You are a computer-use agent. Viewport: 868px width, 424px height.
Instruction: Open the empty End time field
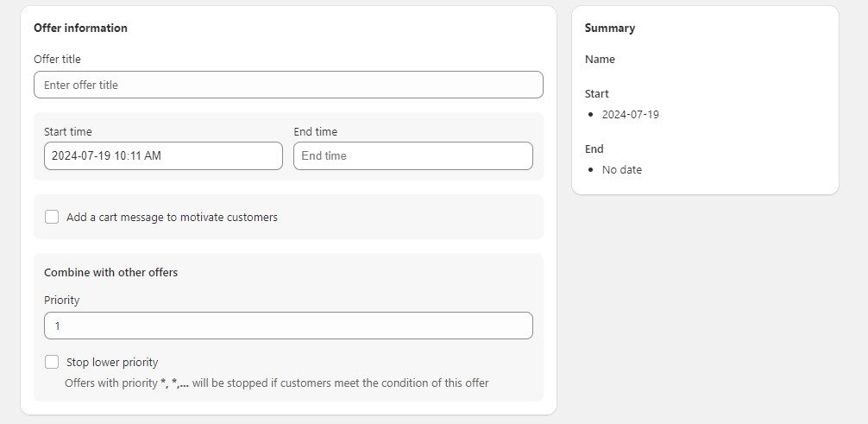412,155
